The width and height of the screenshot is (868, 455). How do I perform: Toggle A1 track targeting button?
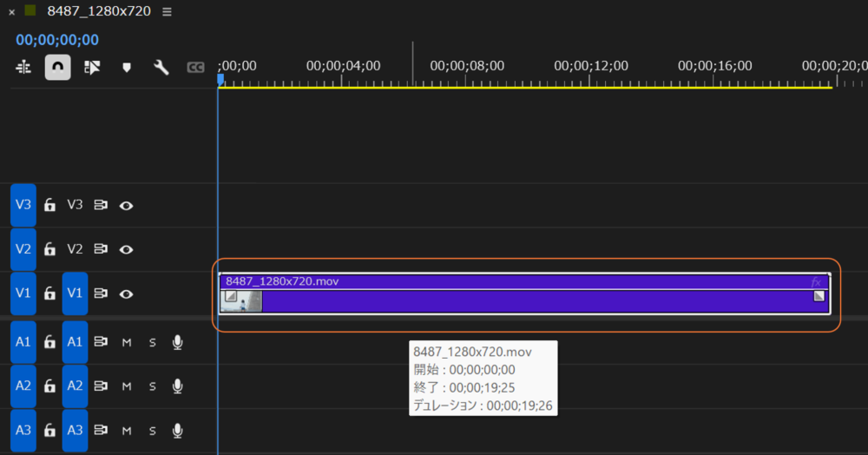[x=75, y=341]
